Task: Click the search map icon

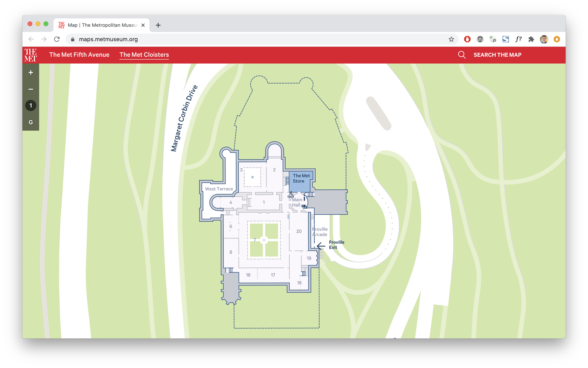Action: [462, 55]
